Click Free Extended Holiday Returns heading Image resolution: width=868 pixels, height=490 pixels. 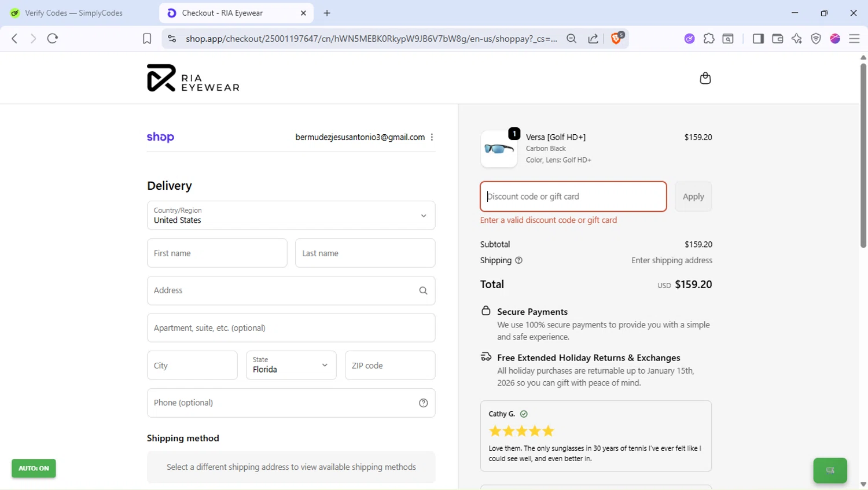tap(589, 358)
